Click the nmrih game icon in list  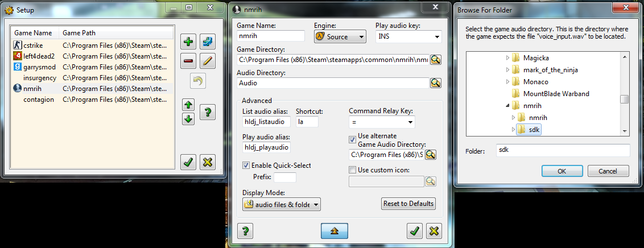point(17,88)
